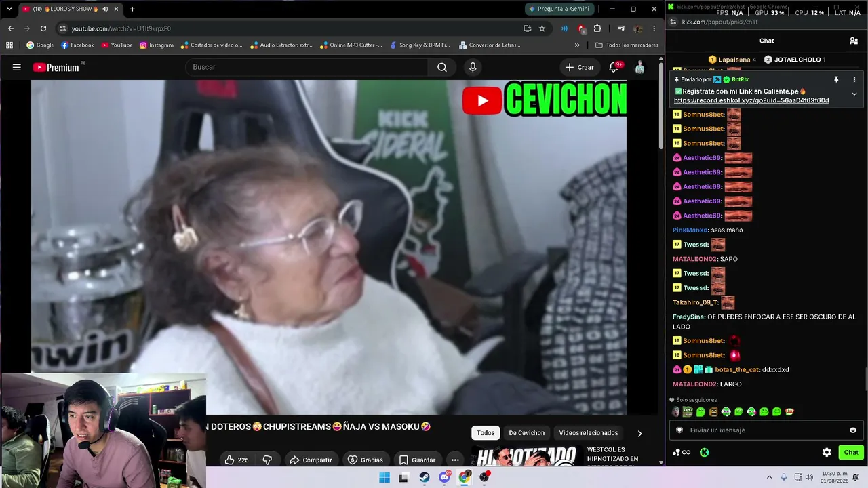Select the Todos filter chip
This screenshot has height=488, width=868.
point(486,433)
